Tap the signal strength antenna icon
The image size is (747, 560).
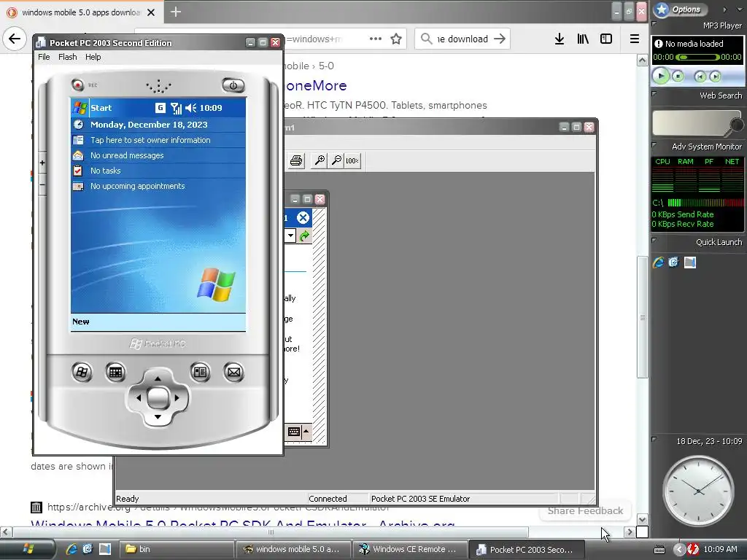tap(176, 108)
